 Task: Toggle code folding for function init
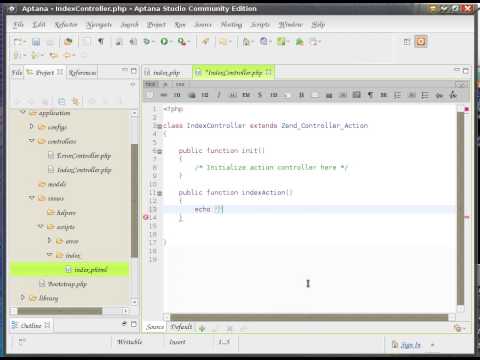pyautogui.click(x=160, y=151)
